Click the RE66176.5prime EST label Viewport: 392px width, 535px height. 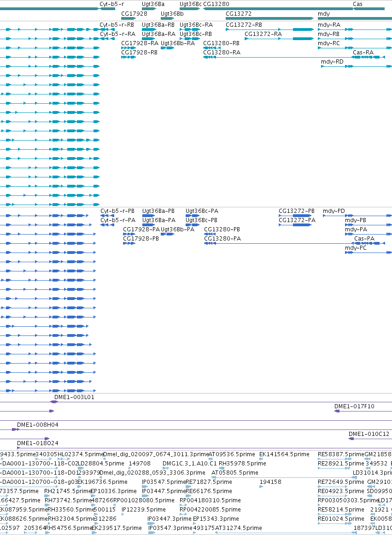(209, 491)
